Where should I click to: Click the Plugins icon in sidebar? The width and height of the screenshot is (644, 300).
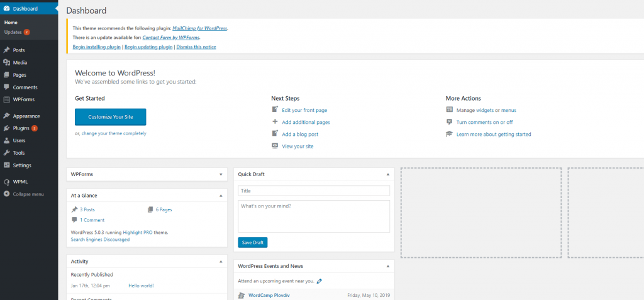(6, 128)
